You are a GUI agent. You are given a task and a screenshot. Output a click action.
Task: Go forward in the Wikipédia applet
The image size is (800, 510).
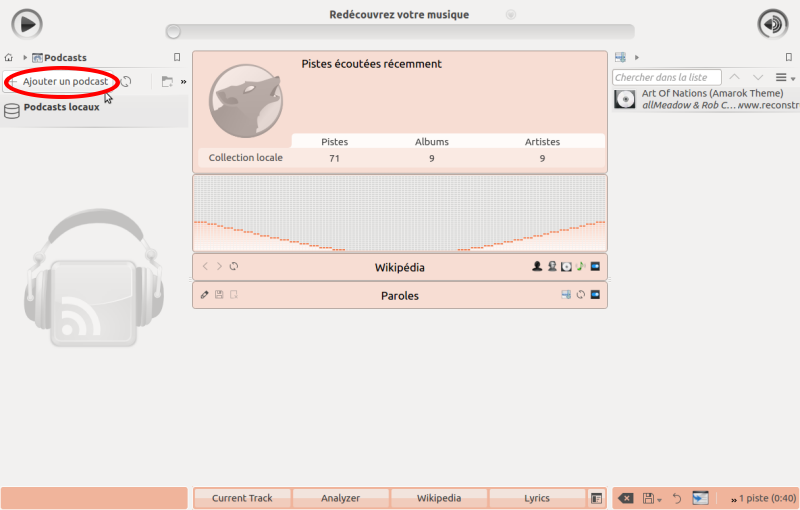[219, 266]
